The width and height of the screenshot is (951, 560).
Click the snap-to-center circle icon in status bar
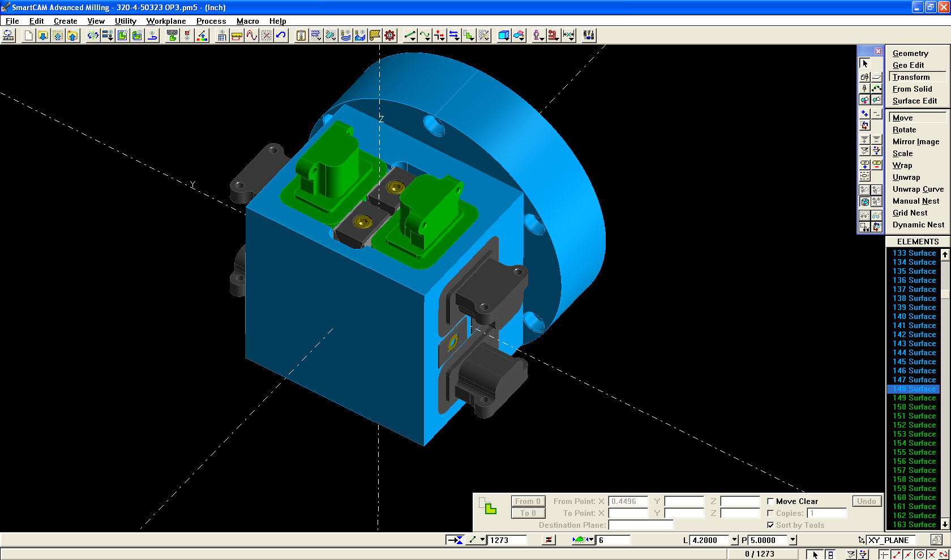(920, 555)
